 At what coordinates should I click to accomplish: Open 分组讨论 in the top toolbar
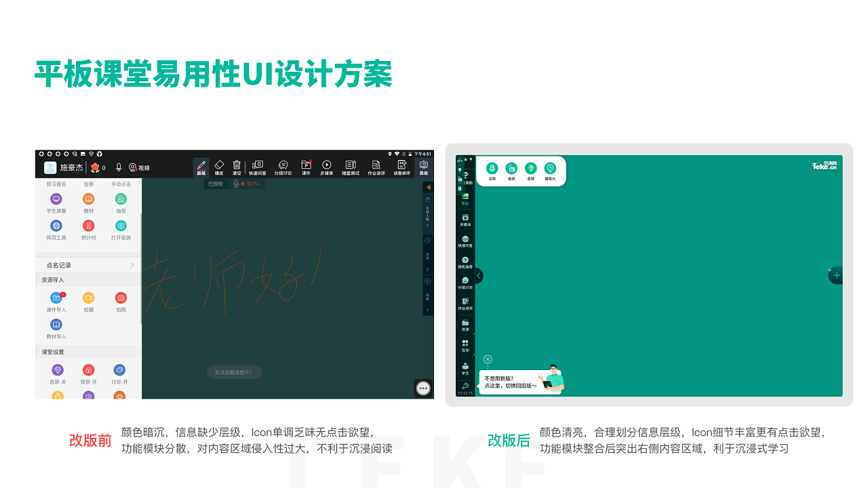coord(283,167)
